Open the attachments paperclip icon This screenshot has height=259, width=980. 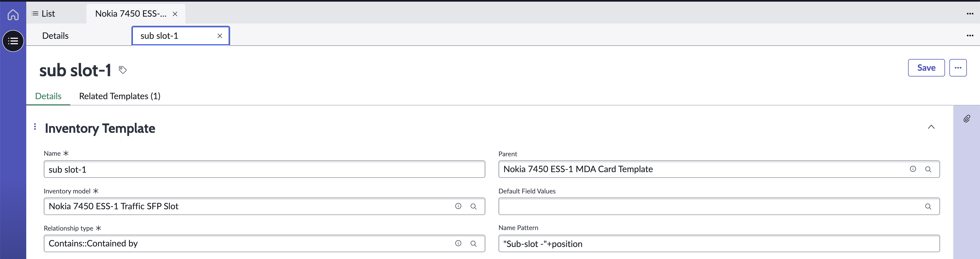pyautogui.click(x=967, y=119)
